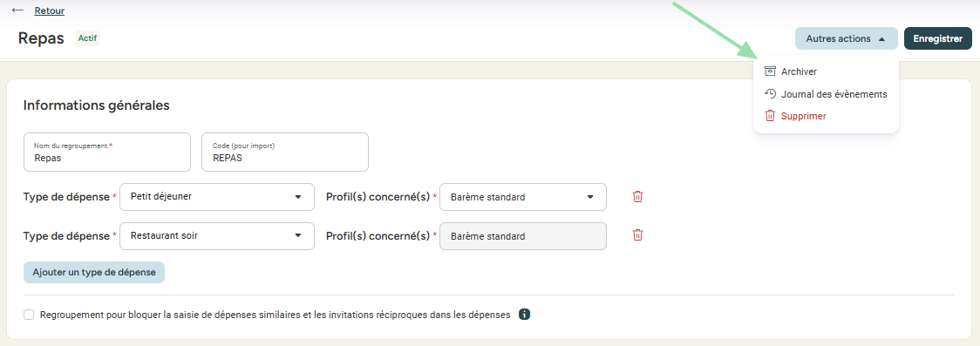
Task: Open the Petit déjeuner expense type dropdown
Action: point(217,197)
